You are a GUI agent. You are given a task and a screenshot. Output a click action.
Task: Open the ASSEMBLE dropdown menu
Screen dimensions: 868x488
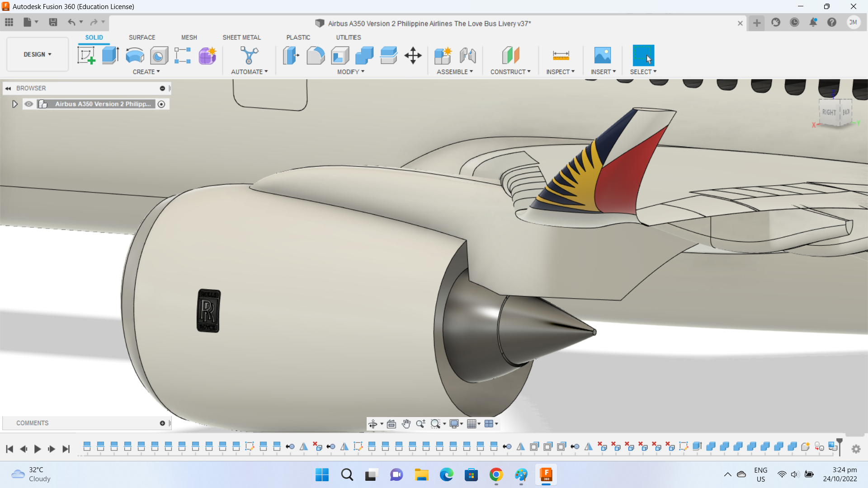(x=454, y=72)
